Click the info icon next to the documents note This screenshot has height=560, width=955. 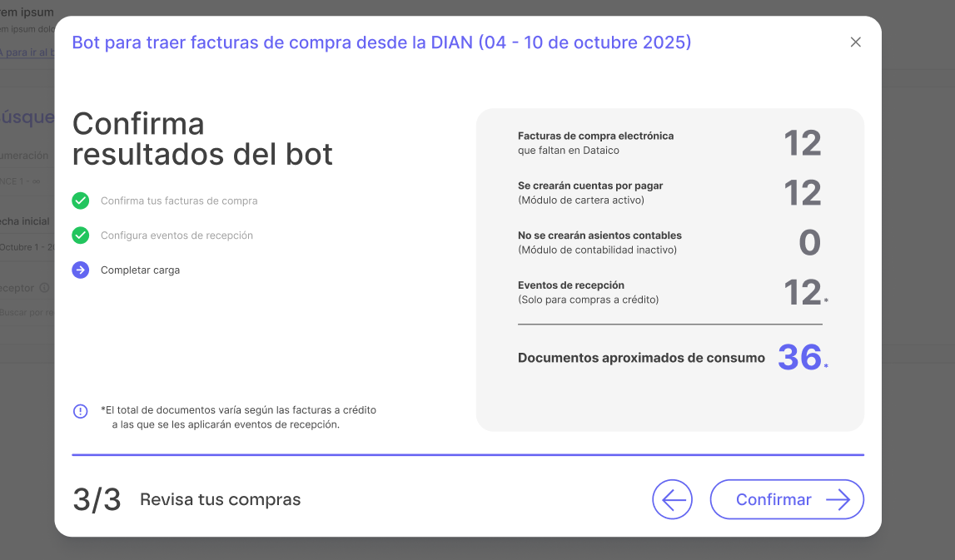coord(81,411)
